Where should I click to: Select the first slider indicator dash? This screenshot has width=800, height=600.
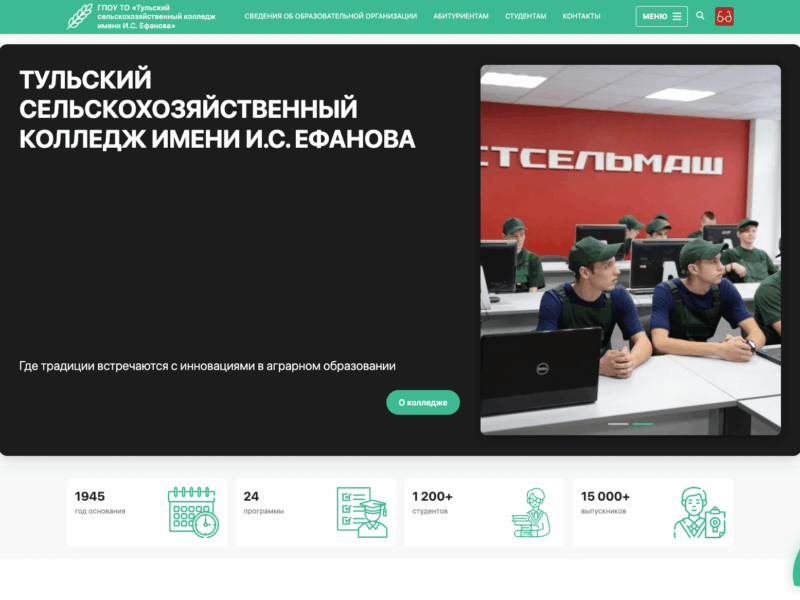pos(618,424)
